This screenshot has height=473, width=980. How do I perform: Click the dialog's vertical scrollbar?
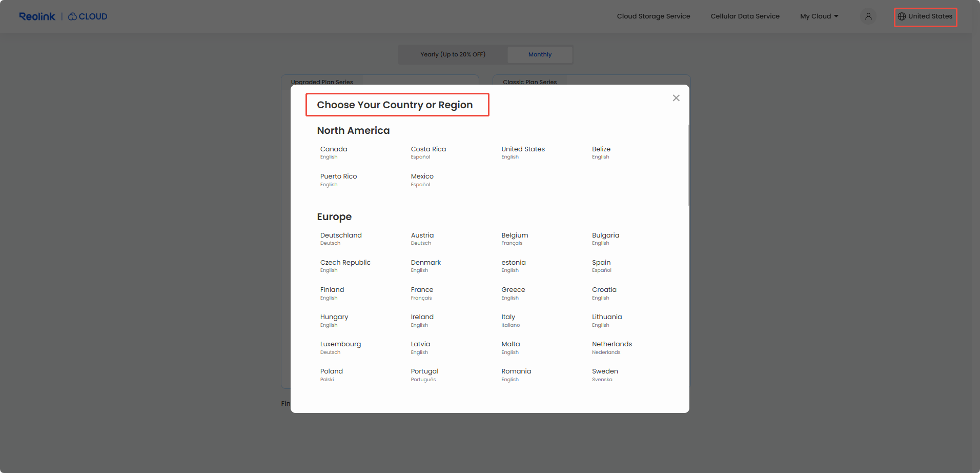(x=688, y=165)
